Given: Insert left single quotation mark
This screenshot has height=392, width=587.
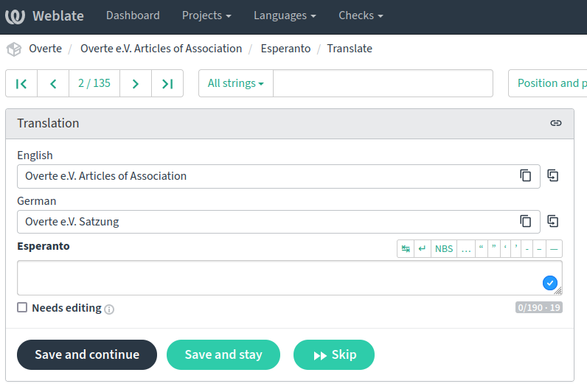Looking at the screenshot, I should (505, 249).
